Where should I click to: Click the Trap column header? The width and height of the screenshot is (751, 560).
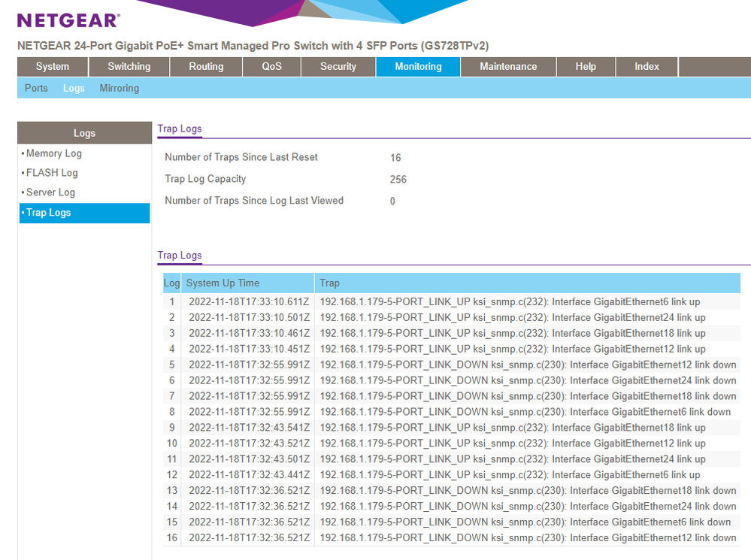pyautogui.click(x=330, y=283)
